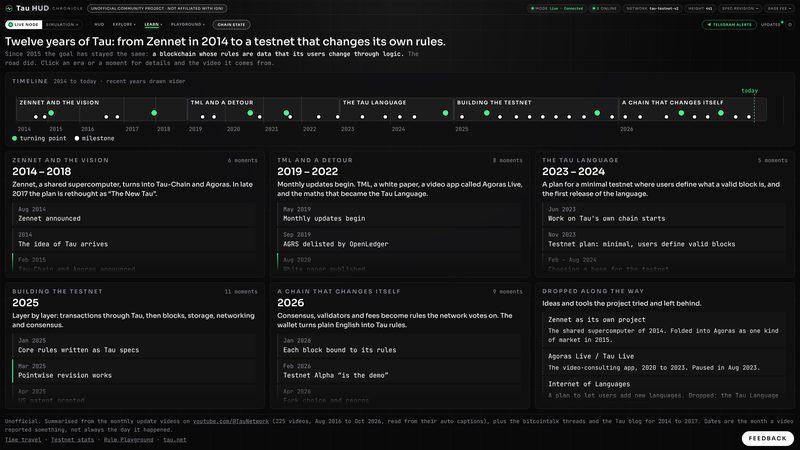Click the 3 Online status pill
The width and height of the screenshot is (800, 450).
point(605,8)
